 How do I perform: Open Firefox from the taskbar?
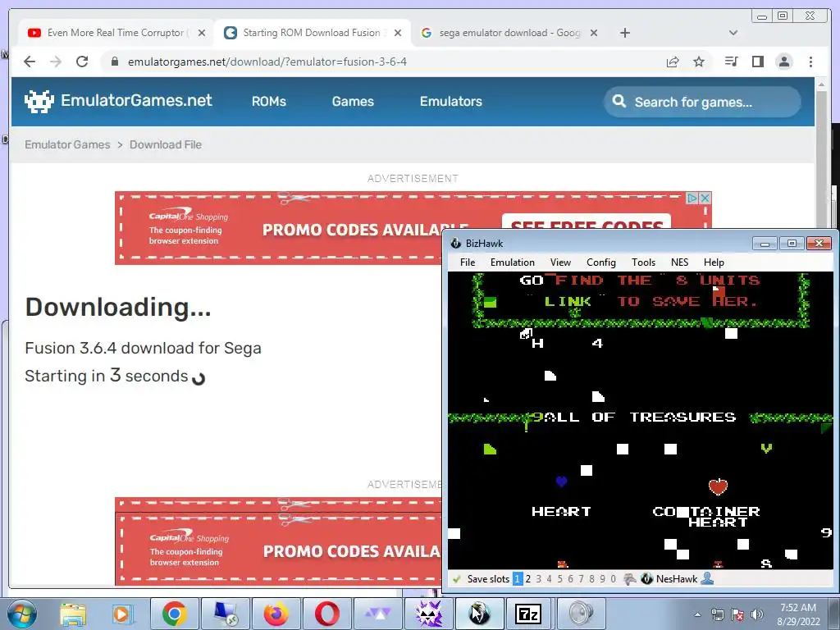click(276, 614)
